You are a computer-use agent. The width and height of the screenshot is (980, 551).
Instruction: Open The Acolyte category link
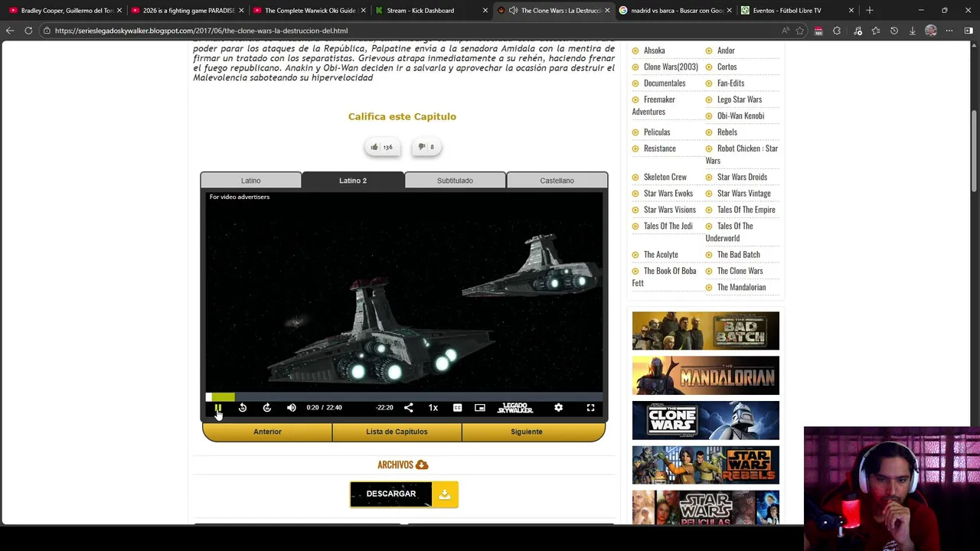pos(661,254)
